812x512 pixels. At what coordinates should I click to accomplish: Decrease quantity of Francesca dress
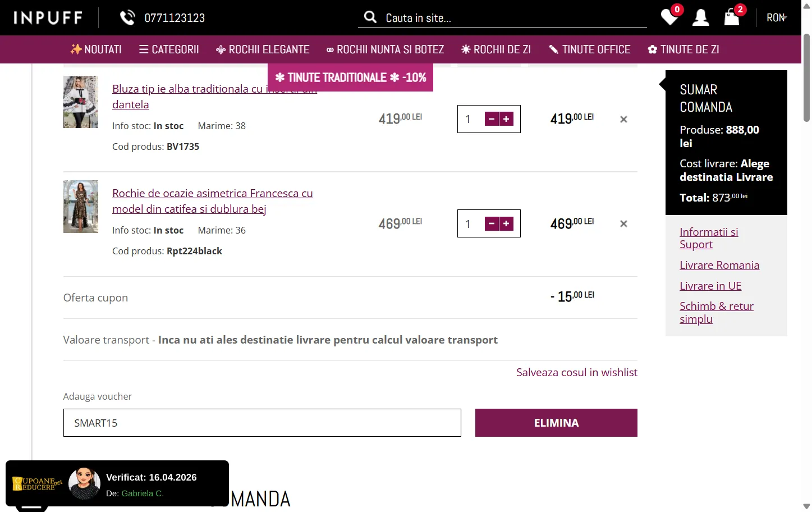(492, 223)
